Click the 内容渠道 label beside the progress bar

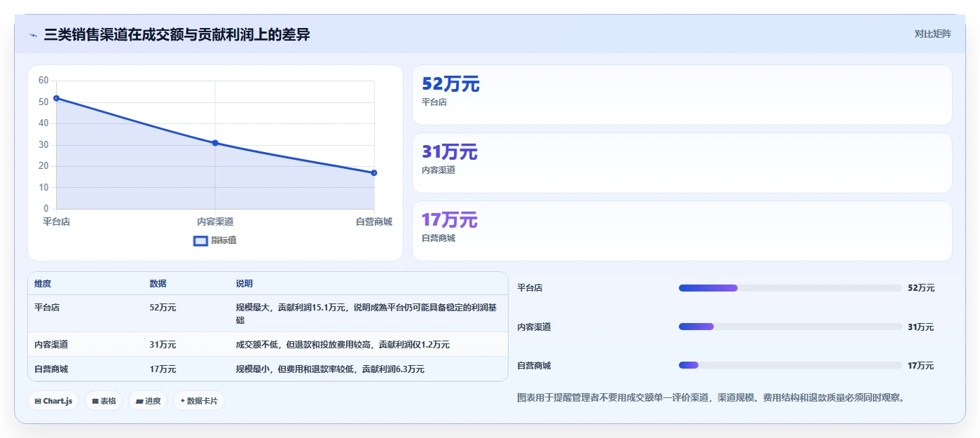pos(534,327)
